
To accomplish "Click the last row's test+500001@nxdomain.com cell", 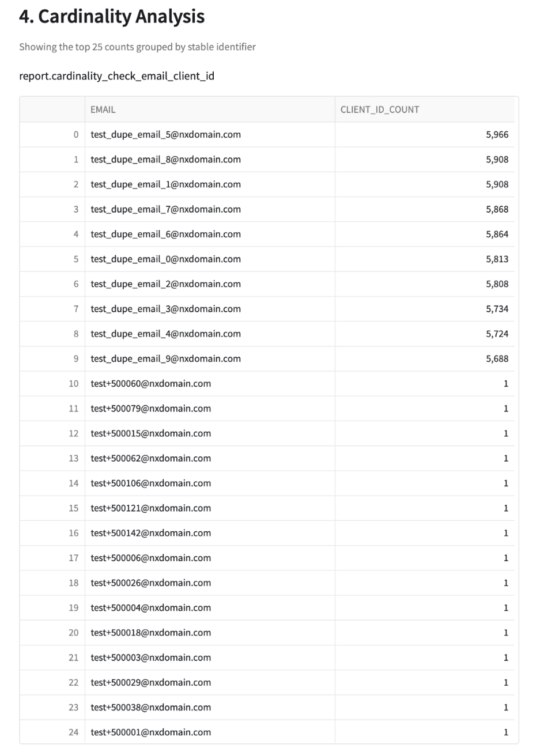I will point(151,732).
